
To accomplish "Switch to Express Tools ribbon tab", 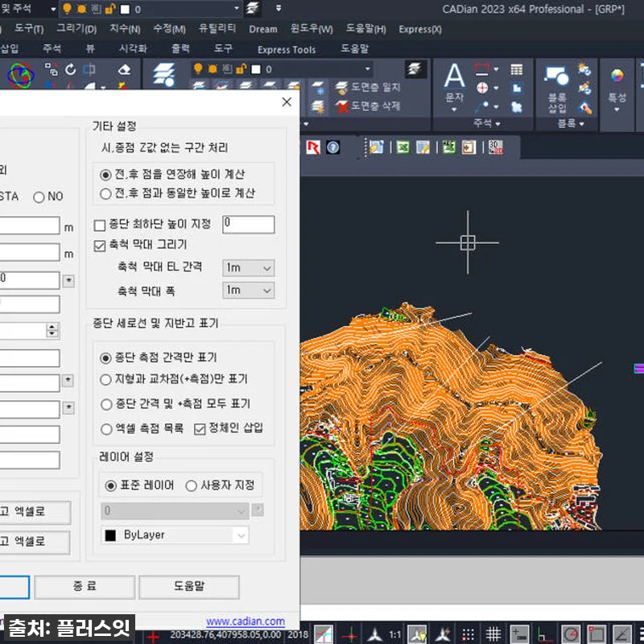I will pyautogui.click(x=287, y=50).
